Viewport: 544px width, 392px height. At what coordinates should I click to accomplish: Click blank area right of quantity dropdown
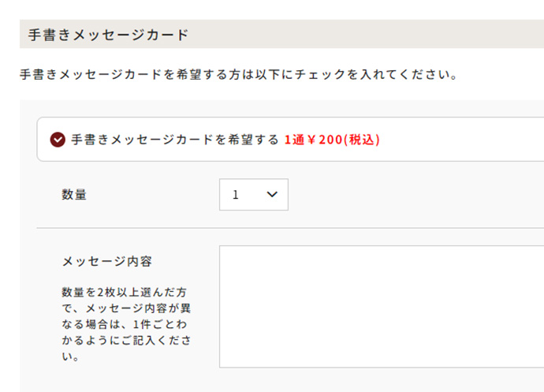(x=410, y=195)
